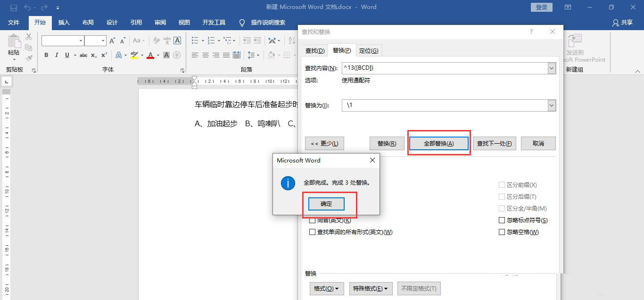Click the Paste clipboard icon
The height and width of the screenshot is (300, 644).
click(14, 41)
